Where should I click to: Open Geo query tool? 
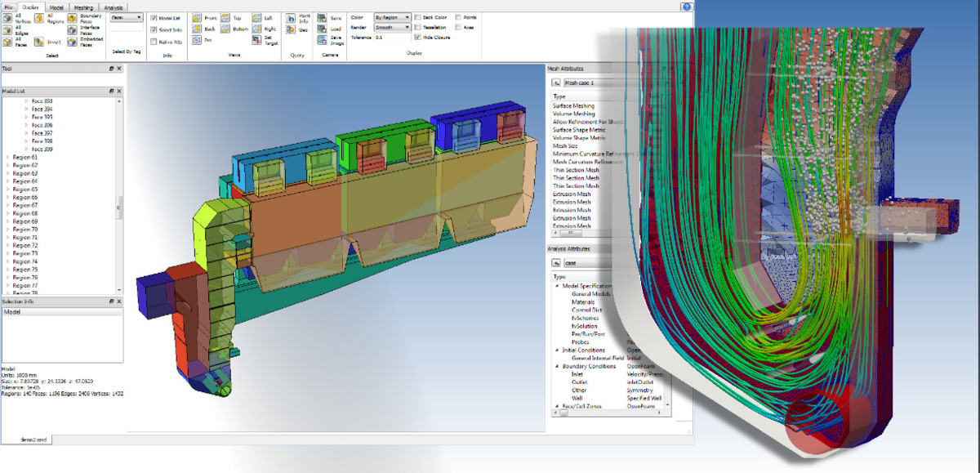click(291, 29)
